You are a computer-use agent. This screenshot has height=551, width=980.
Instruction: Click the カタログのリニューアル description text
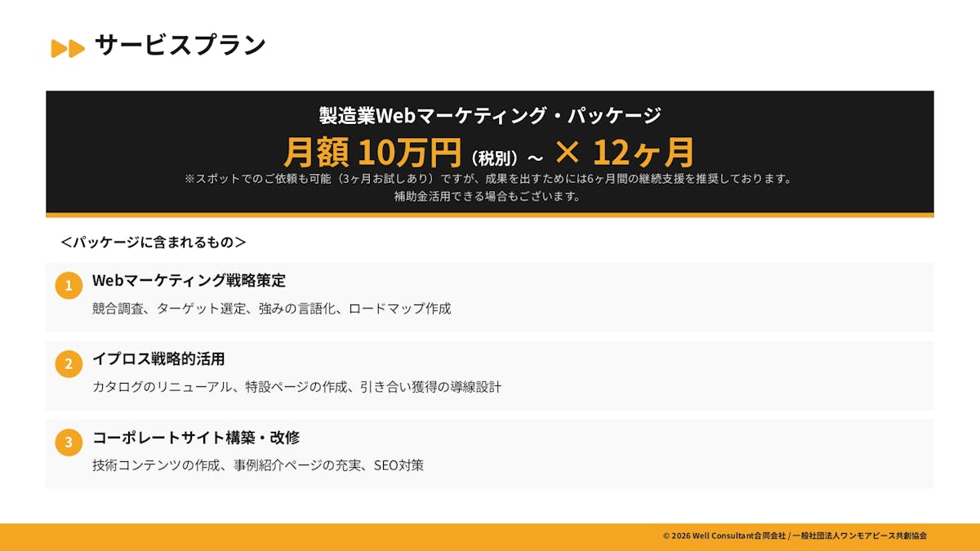pyautogui.click(x=296, y=387)
